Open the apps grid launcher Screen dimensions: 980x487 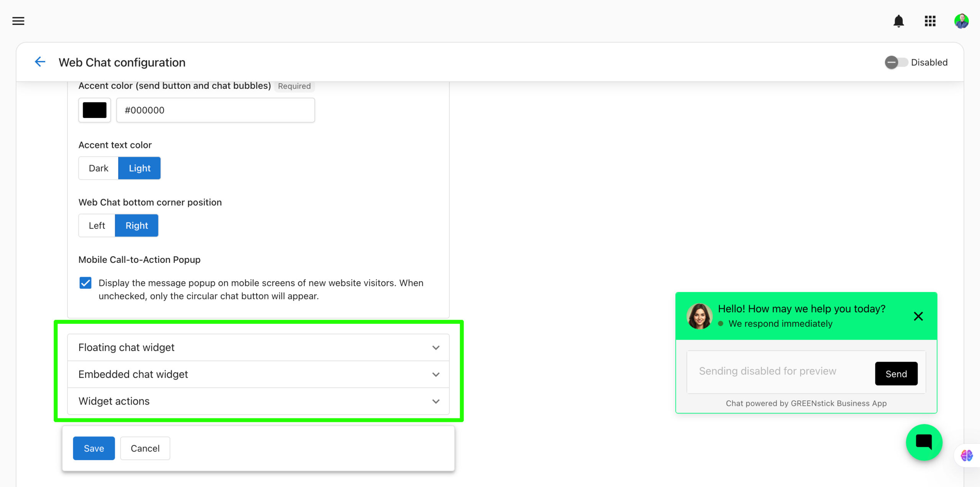930,21
